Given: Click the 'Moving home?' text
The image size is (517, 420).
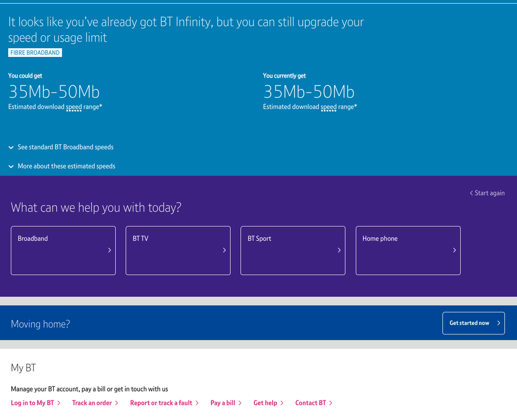Looking at the screenshot, I should 40,324.
